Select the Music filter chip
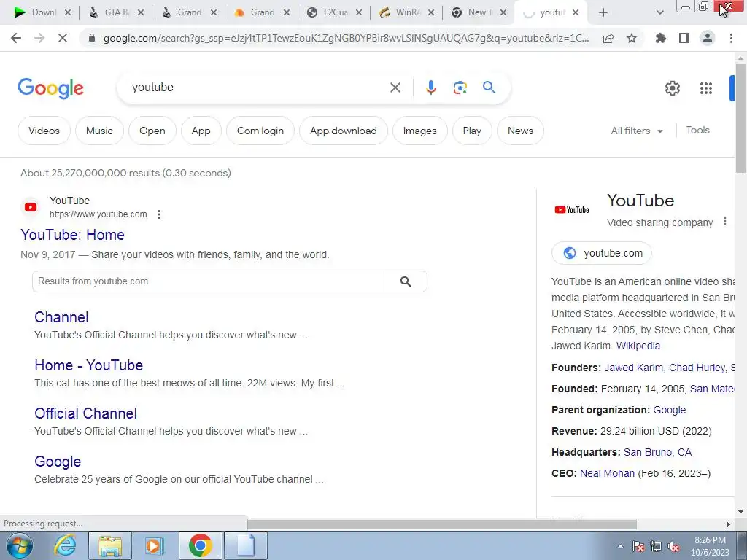The image size is (747, 560). pos(99,131)
